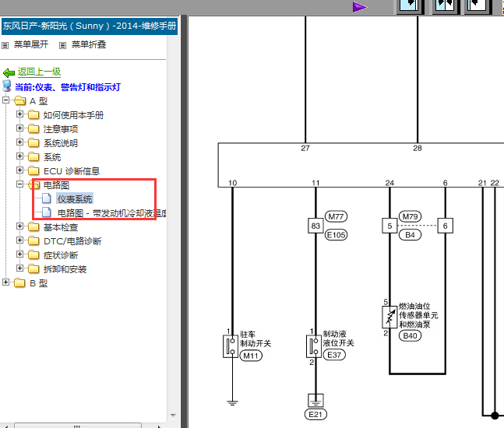This screenshot has height=428, width=504.
Task: Click the computer icon beside 当前:仪表、警告灯和指示灯
Action: tap(7, 86)
